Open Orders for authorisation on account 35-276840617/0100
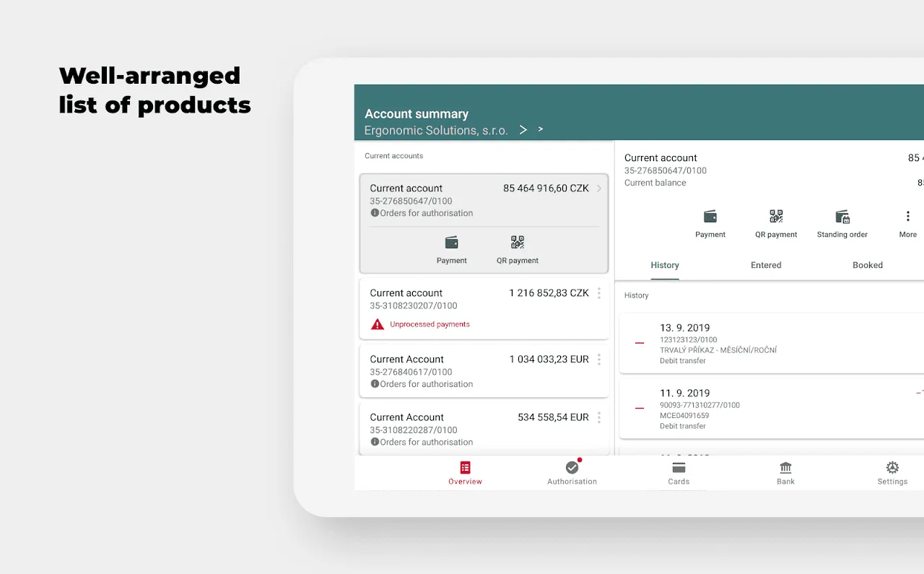 [427, 384]
